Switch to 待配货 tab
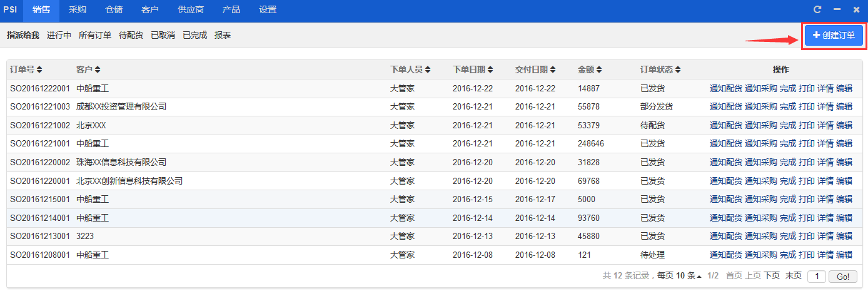The image size is (868, 296). (x=131, y=36)
